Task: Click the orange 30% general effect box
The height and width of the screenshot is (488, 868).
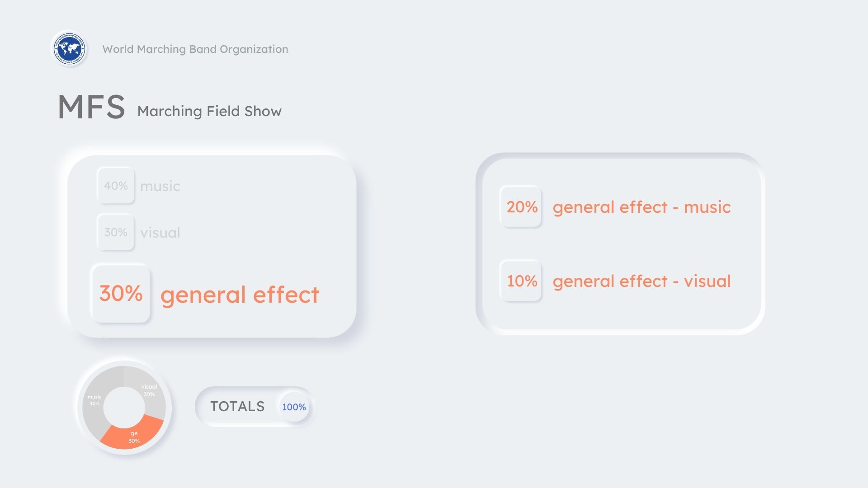Action: (x=121, y=294)
